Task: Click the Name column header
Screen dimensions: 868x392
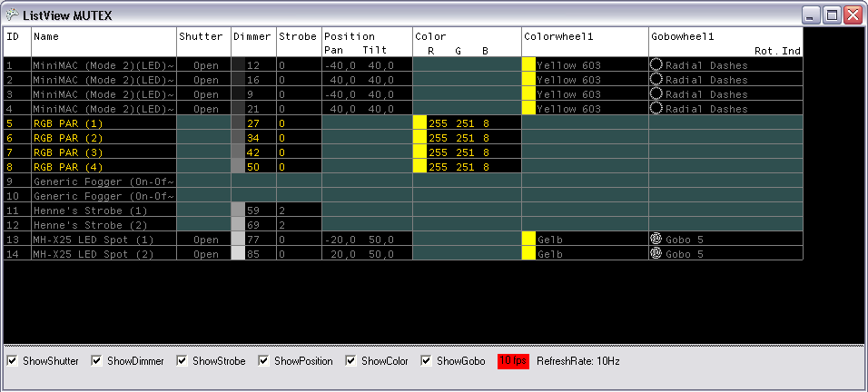Action: pyautogui.click(x=104, y=36)
